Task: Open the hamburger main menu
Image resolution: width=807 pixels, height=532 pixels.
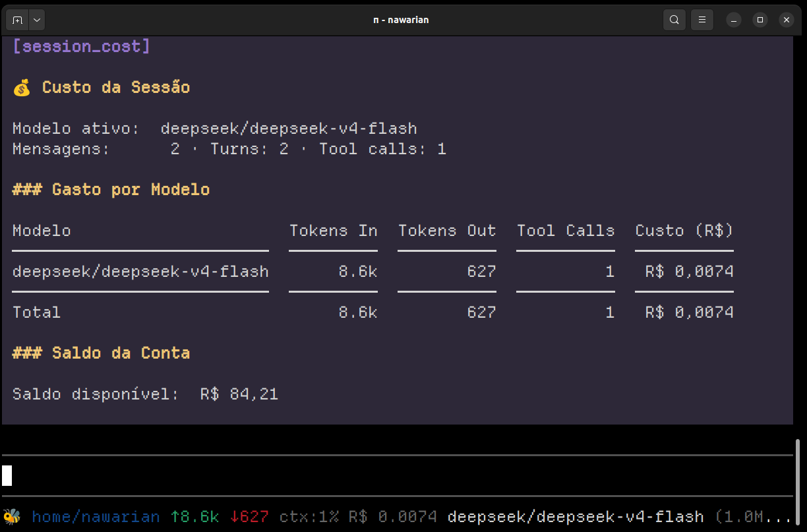Action: [x=702, y=20]
